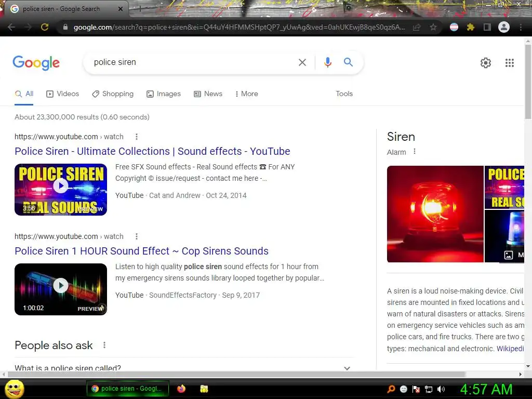
Task: Click the Google logo
Action: 36,63
